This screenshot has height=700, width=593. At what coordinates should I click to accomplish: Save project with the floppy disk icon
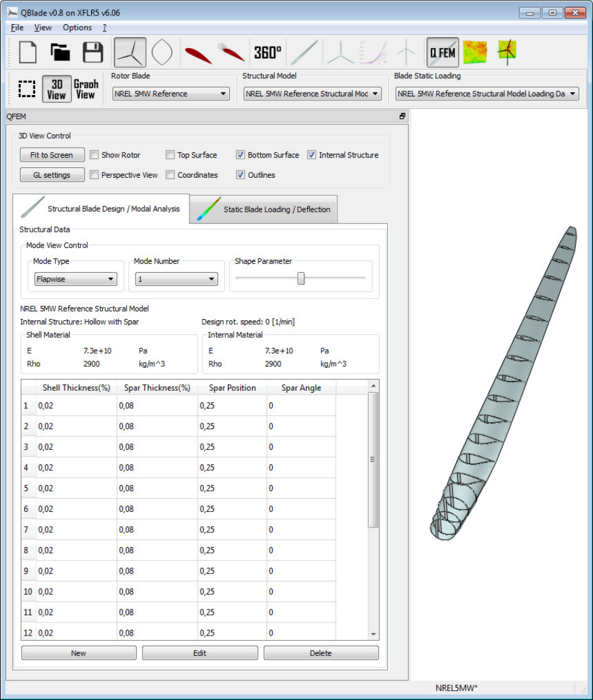click(93, 52)
